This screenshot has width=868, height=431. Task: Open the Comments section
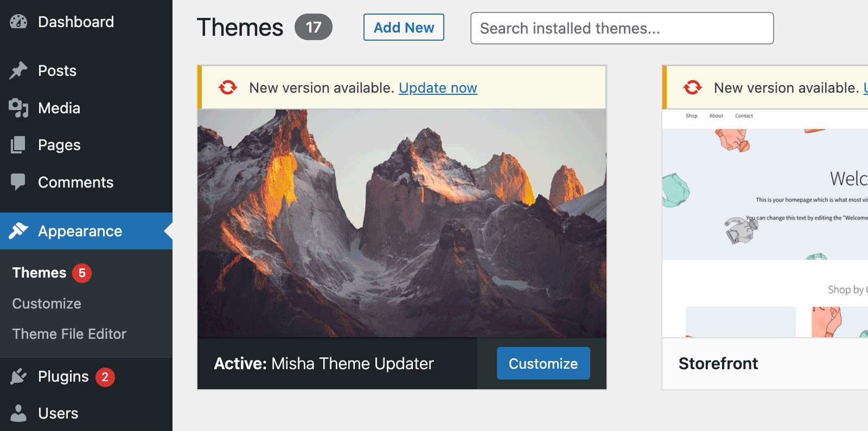coord(86,182)
